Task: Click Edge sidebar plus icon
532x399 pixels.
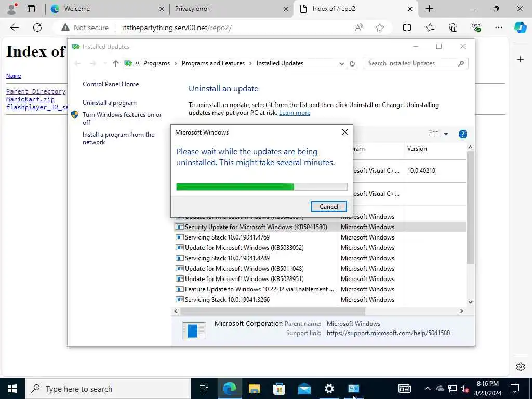Action: click(x=520, y=60)
